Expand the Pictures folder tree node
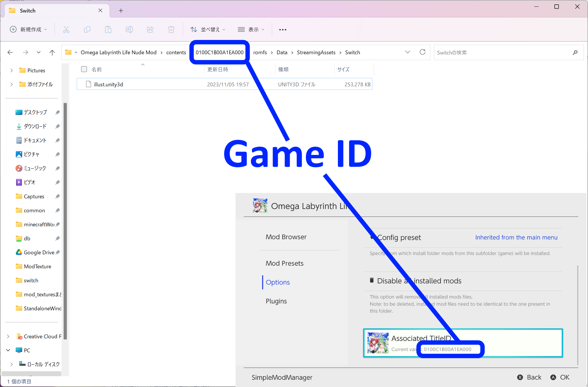Image resolution: width=588 pixels, height=387 pixels. [x=11, y=70]
